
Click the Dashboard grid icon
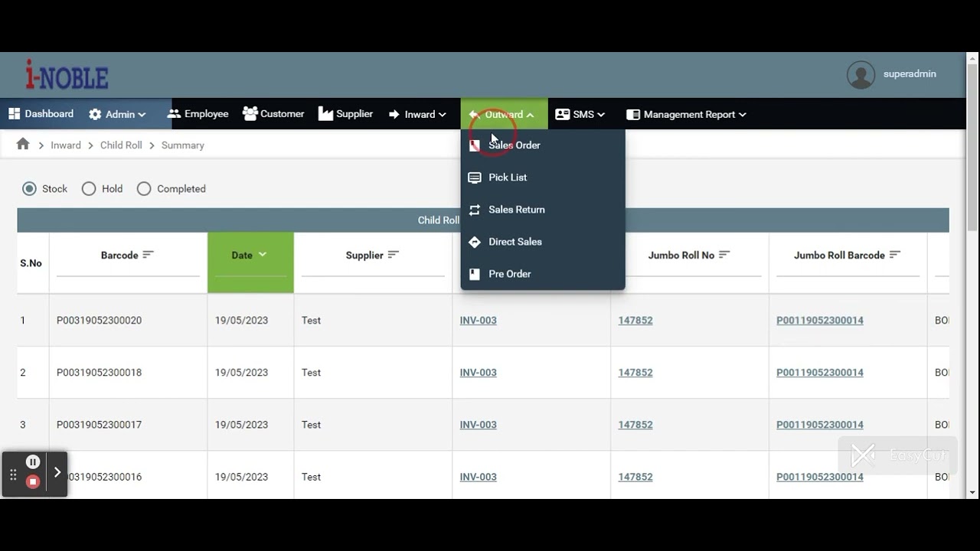point(14,114)
